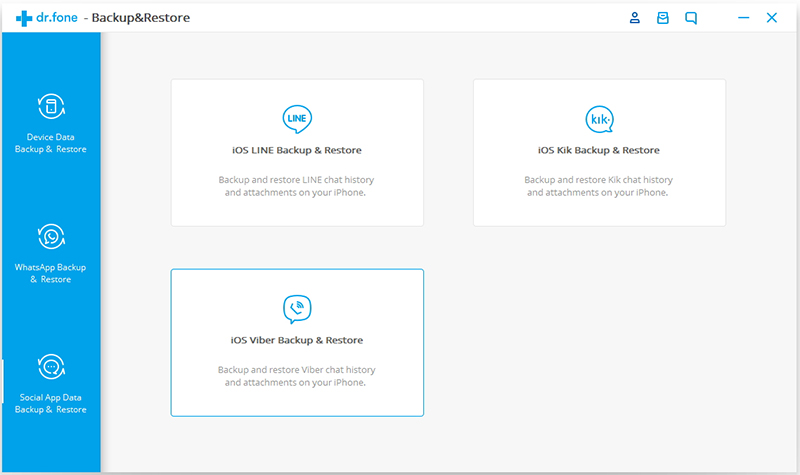The width and height of the screenshot is (800, 475).
Task: Click the Backup&Restore window title text
Action: pyautogui.click(x=141, y=18)
